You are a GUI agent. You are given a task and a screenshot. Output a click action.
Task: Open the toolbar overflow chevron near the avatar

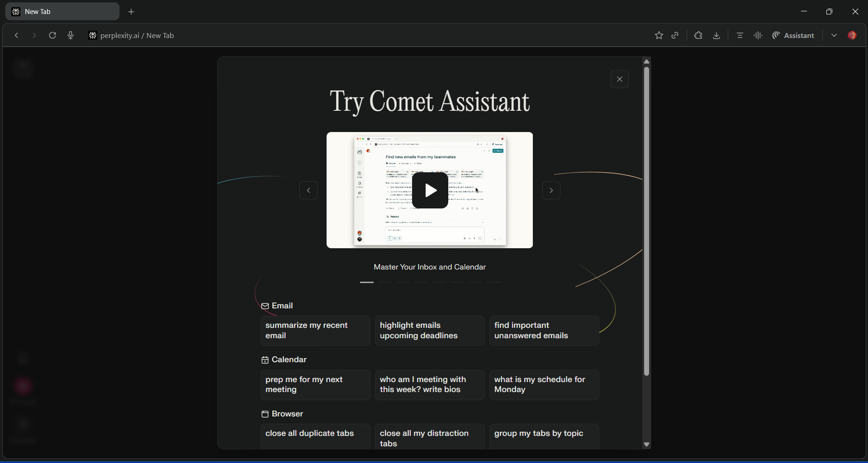834,35
